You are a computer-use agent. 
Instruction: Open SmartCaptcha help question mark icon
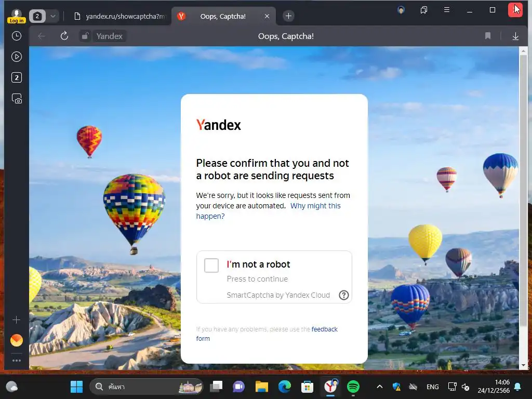coord(344,295)
